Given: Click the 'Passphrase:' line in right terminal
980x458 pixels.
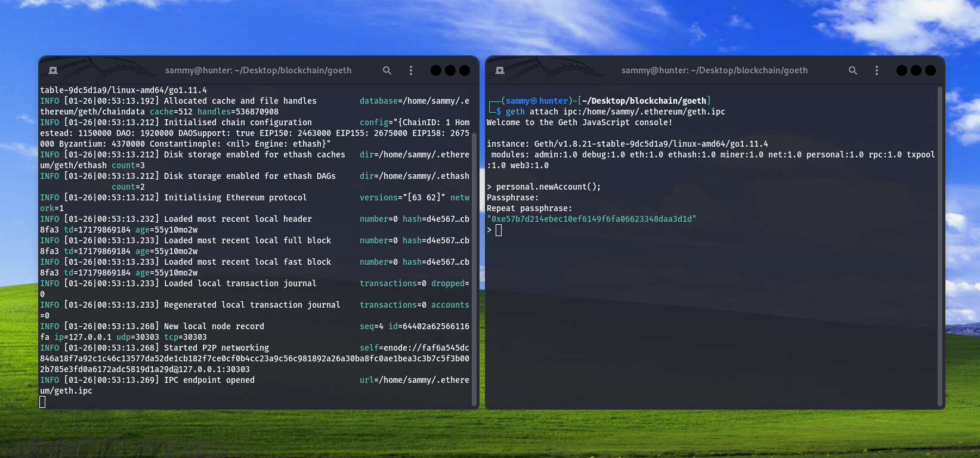Looking at the screenshot, I should tap(513, 197).
